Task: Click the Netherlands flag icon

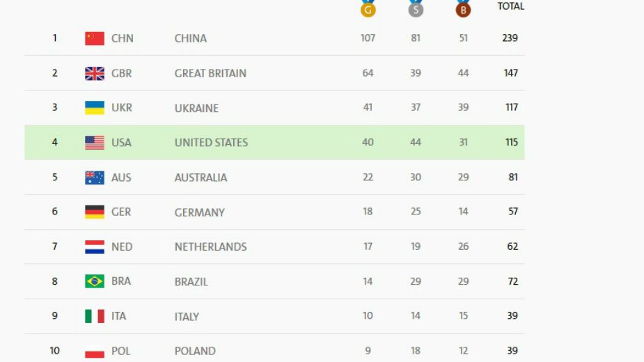Action: [x=95, y=246]
